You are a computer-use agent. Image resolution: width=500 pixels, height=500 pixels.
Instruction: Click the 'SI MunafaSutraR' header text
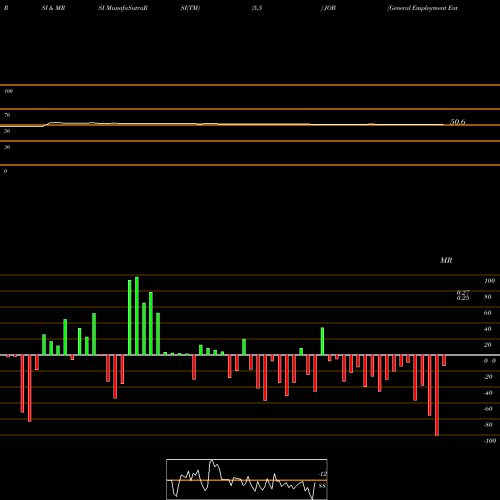click(123, 8)
